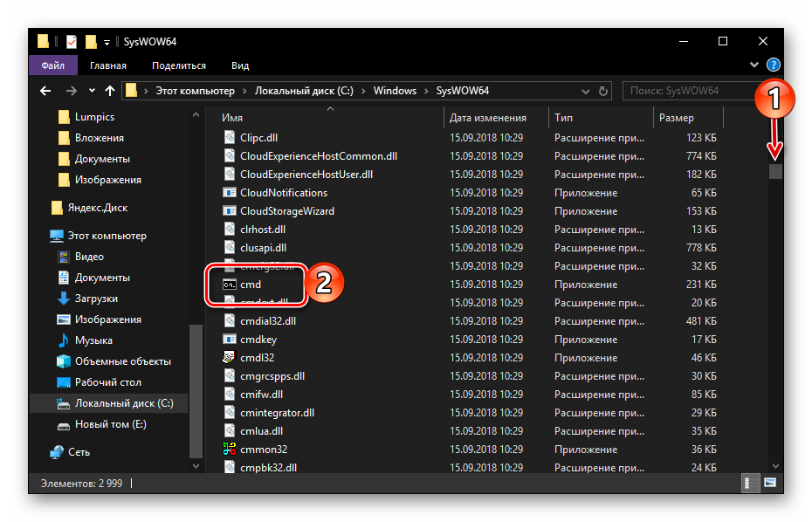Image resolution: width=812 pixels, height=522 pixels.
Task: Open Customize Quick Access Toolbar dropdown
Action: point(107,43)
